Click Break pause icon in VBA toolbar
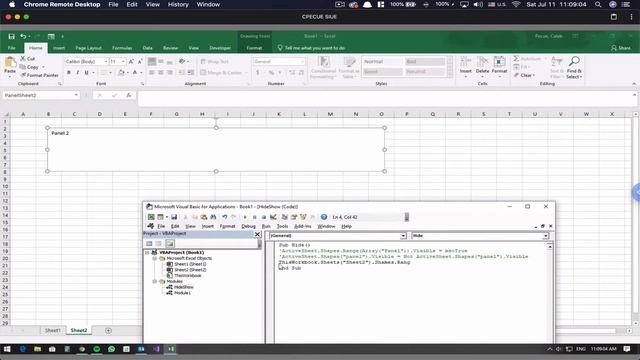Image resolution: width=640 pixels, height=360 pixels. (254, 217)
